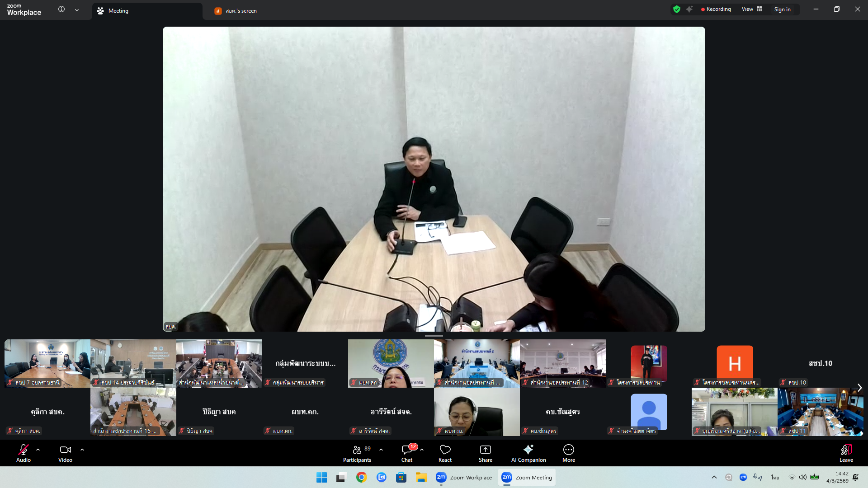Expand audio options arrow
868x488 pixels.
(38, 450)
